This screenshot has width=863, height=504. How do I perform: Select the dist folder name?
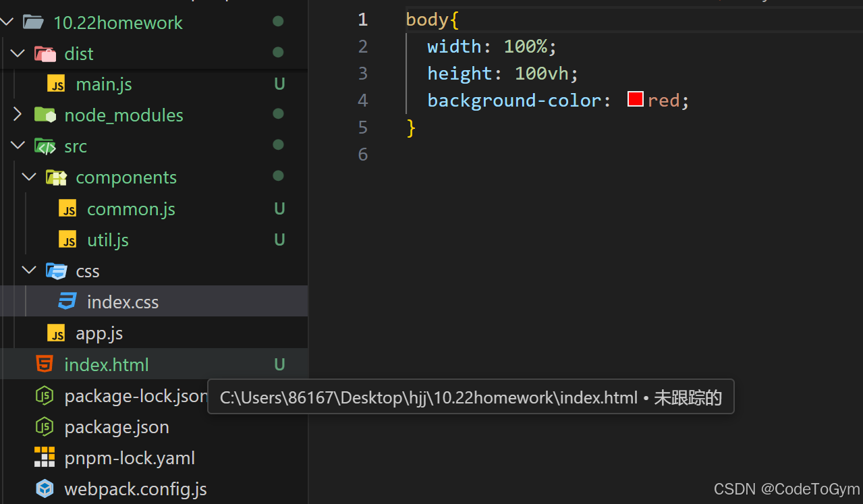pos(79,53)
